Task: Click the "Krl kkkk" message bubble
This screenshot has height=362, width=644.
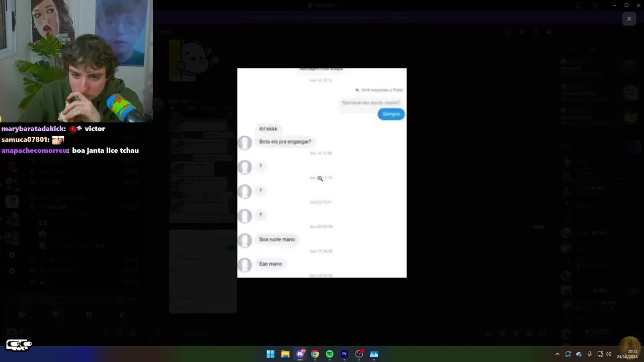Action: [x=268, y=129]
